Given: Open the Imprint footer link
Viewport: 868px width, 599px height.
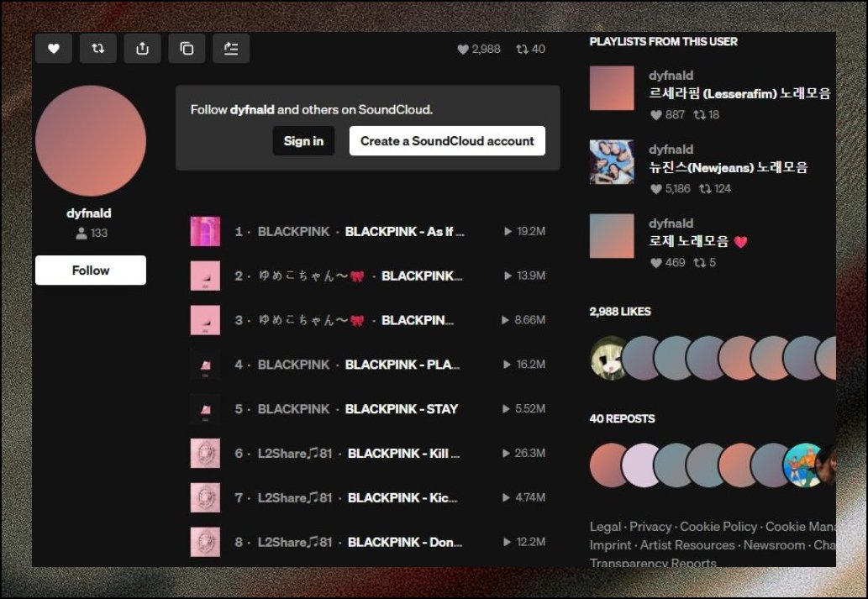Looking at the screenshot, I should (x=610, y=545).
